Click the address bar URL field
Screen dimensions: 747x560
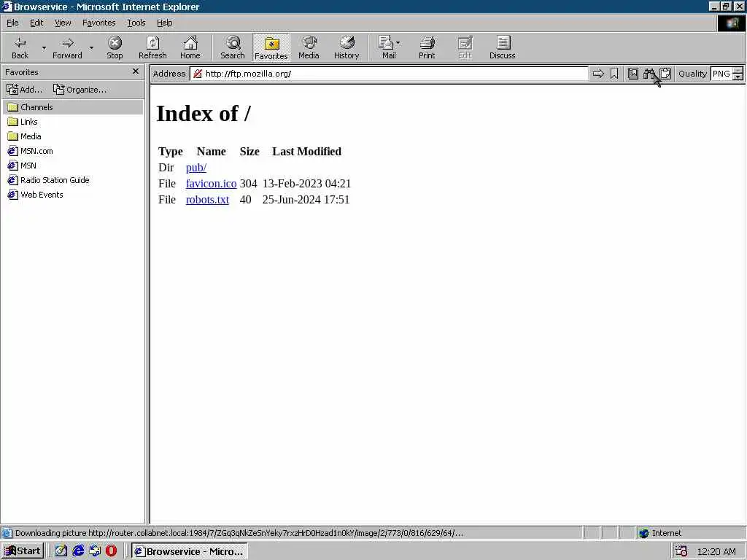click(x=389, y=74)
